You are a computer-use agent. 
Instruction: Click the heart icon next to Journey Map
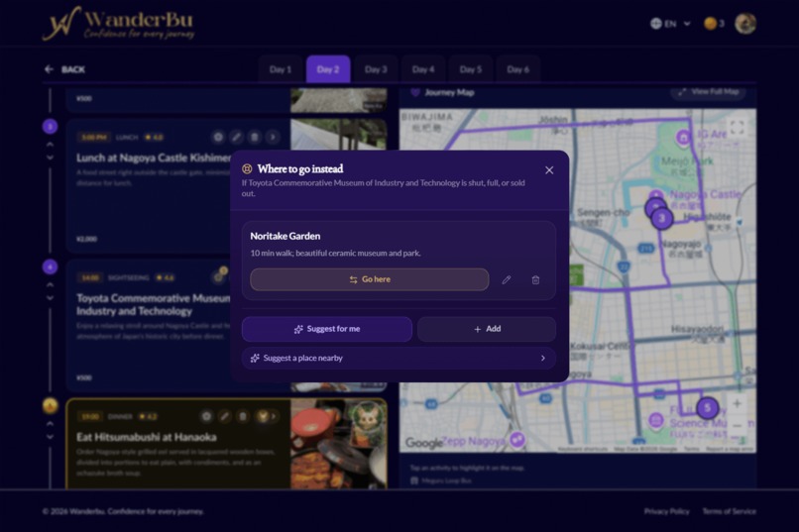click(x=415, y=92)
